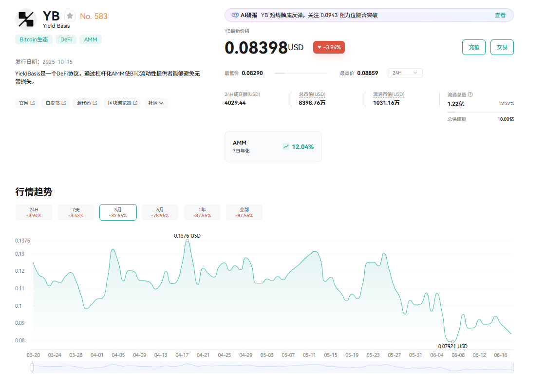Click the 0.1376 USD peak marker
545x392 pixels.
188,241
